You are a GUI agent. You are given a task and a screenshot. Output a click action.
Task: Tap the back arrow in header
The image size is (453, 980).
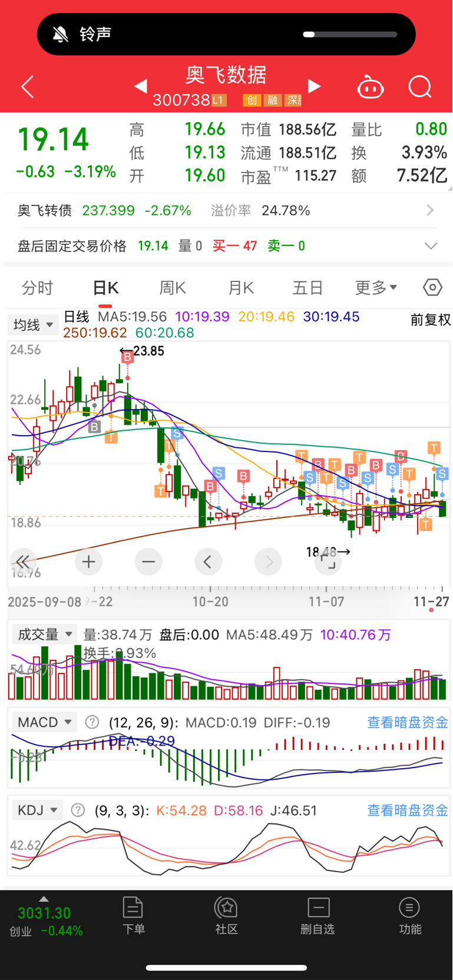[27, 87]
